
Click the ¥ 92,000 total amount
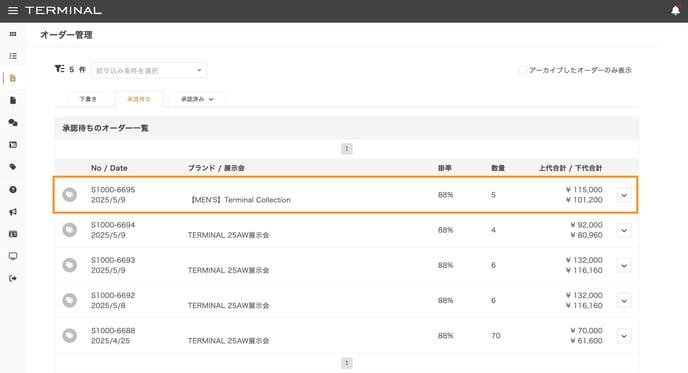(586, 225)
